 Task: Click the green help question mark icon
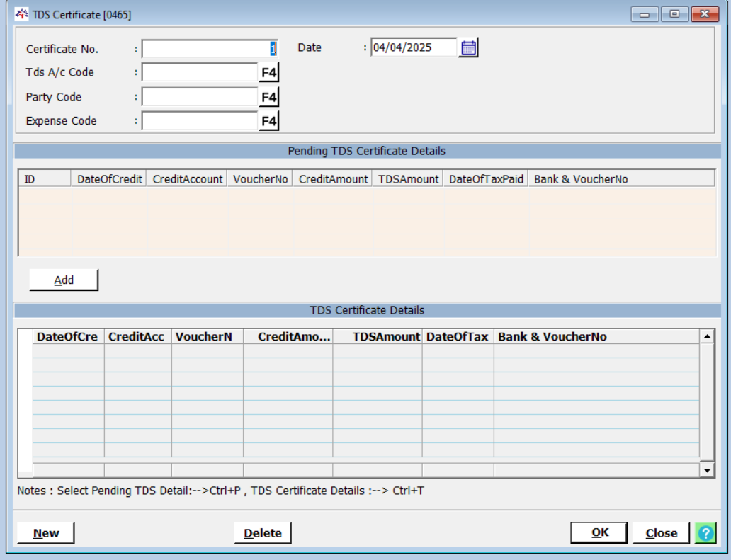point(705,533)
